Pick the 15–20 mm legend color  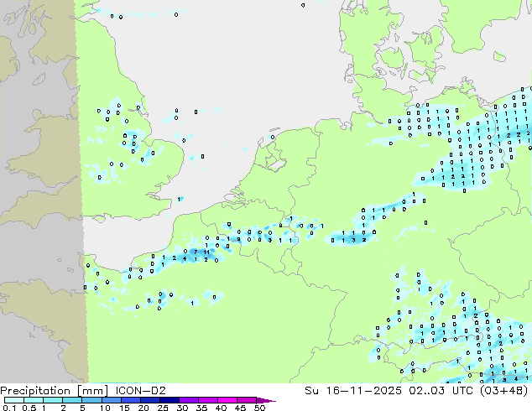click(131, 400)
